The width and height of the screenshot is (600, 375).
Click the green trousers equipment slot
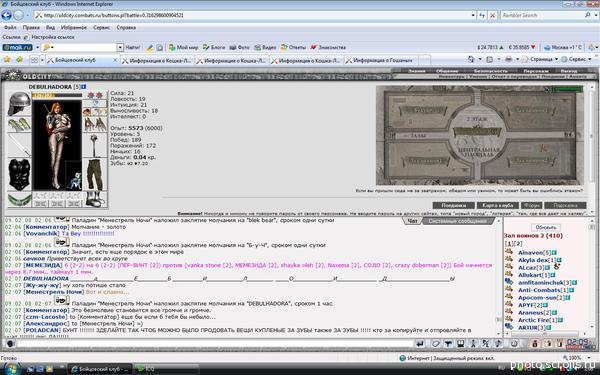95,175
